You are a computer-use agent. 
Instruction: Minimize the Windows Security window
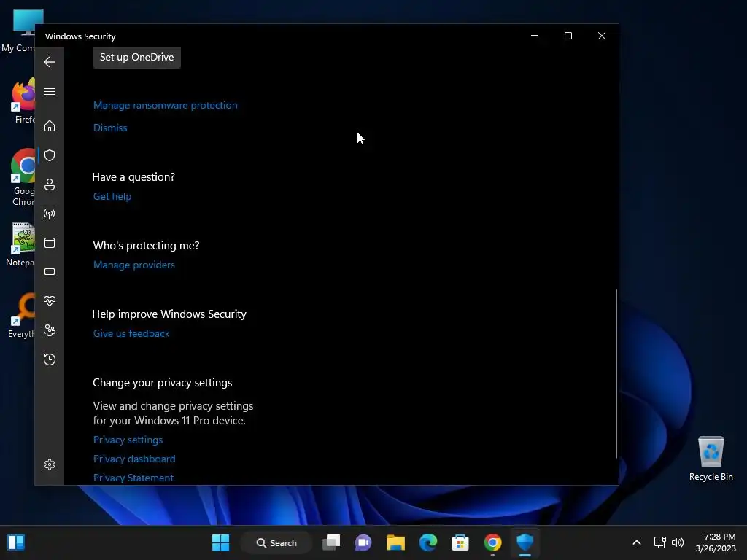click(x=535, y=36)
